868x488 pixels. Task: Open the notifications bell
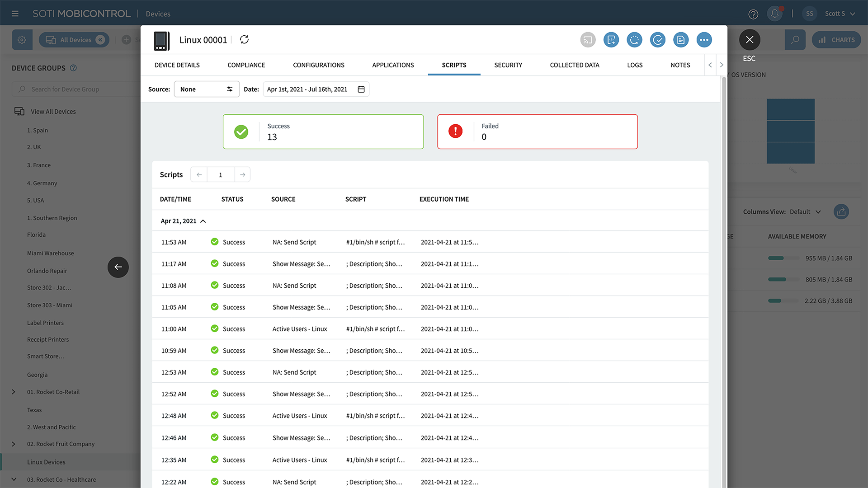pos(775,14)
